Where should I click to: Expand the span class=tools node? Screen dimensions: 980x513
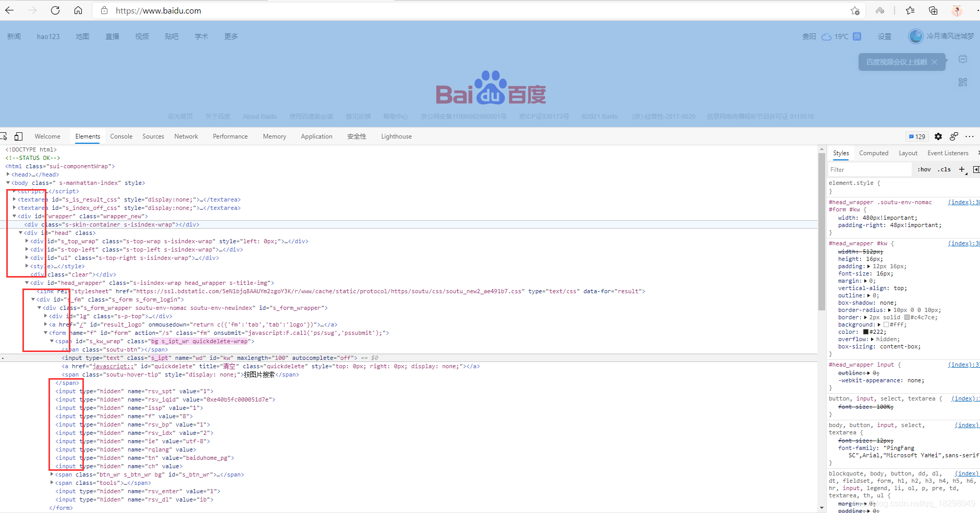click(x=52, y=483)
